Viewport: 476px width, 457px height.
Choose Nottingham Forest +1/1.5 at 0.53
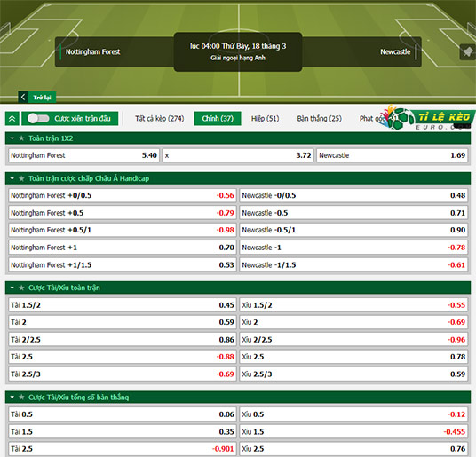tap(123, 264)
